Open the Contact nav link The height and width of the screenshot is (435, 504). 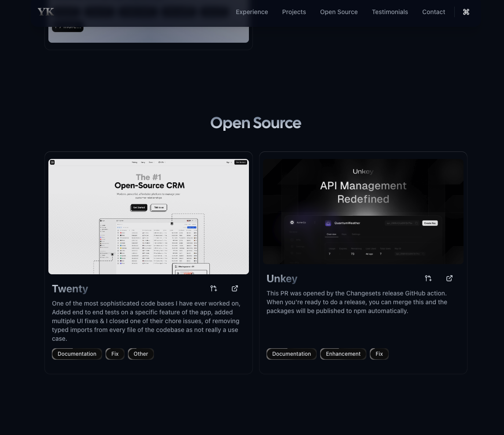pos(434,12)
